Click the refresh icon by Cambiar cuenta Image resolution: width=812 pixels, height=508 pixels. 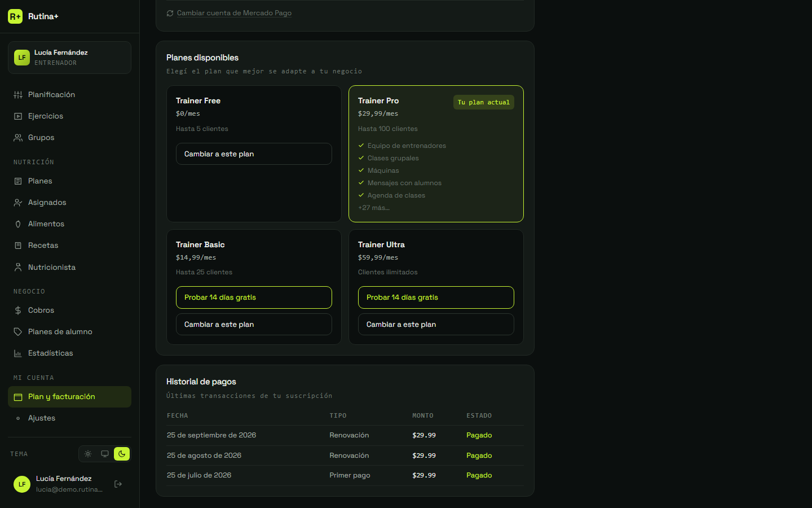[x=170, y=13]
